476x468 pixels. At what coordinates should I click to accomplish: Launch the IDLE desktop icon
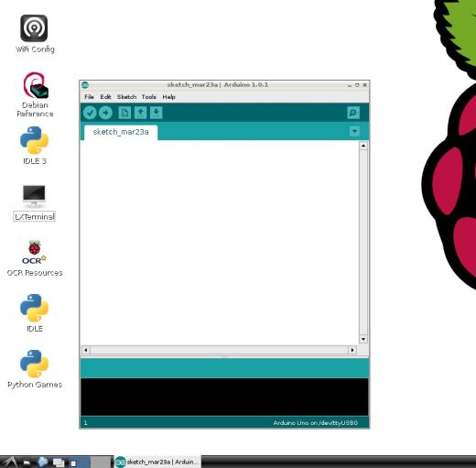point(34,313)
